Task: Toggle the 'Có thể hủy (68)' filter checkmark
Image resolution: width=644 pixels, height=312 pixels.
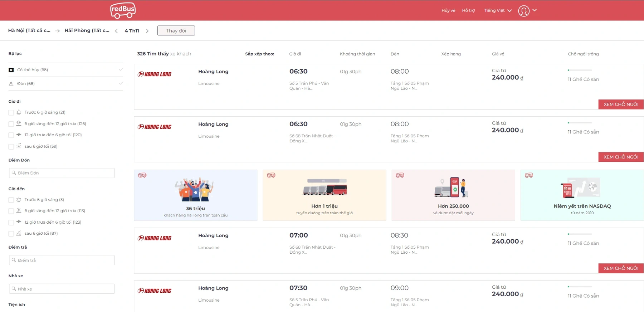Action: pyautogui.click(x=121, y=69)
